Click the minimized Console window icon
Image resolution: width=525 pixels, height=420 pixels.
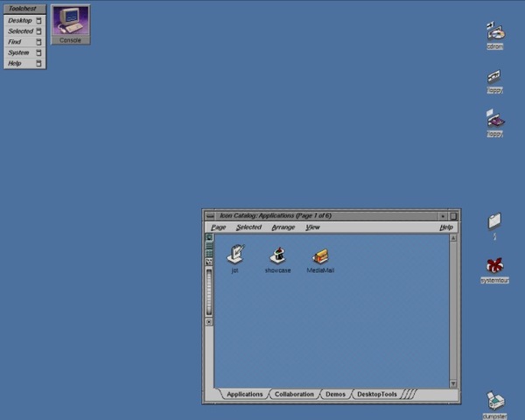(70, 24)
